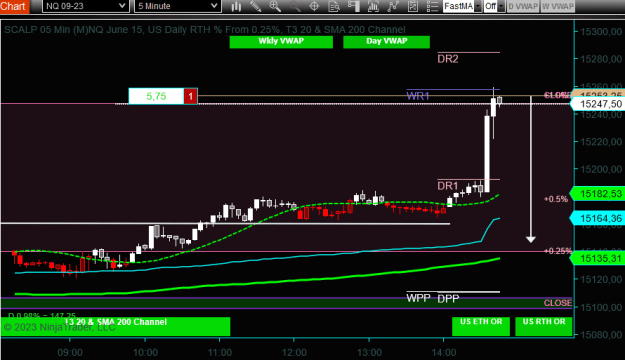Open the data box icon
Image resolution: width=625 pixels, height=360 pixels.
point(334,6)
